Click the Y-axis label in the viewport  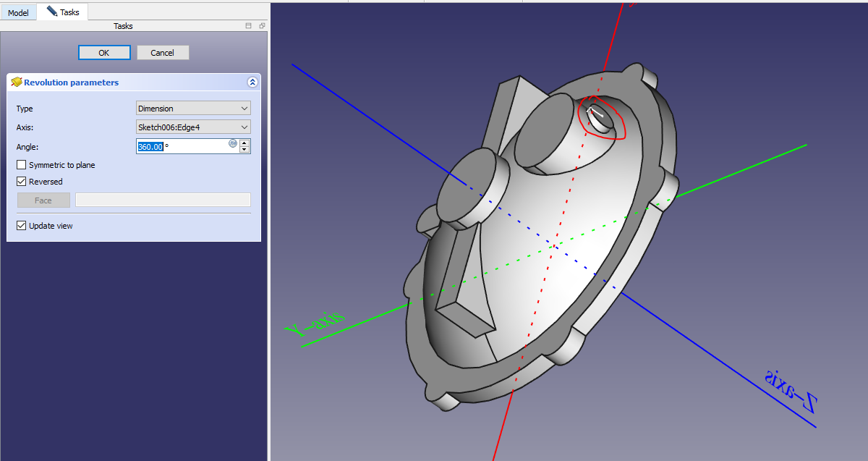[315, 323]
